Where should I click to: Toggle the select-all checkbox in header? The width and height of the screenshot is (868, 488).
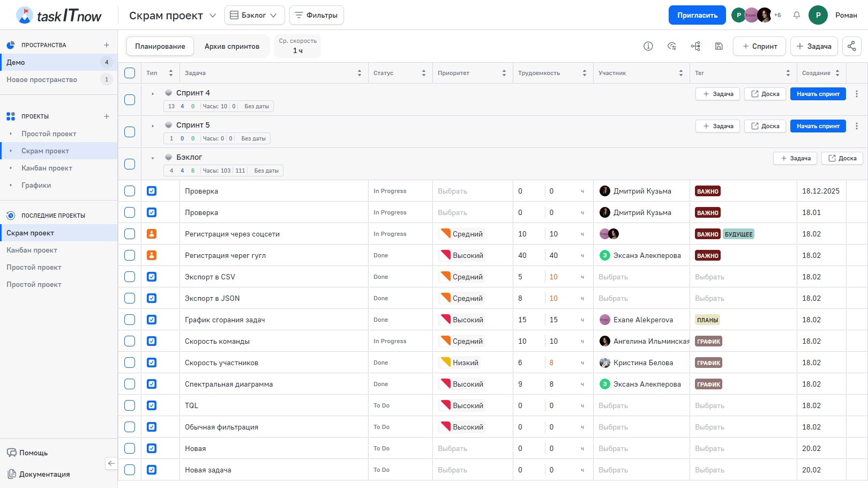pos(130,73)
